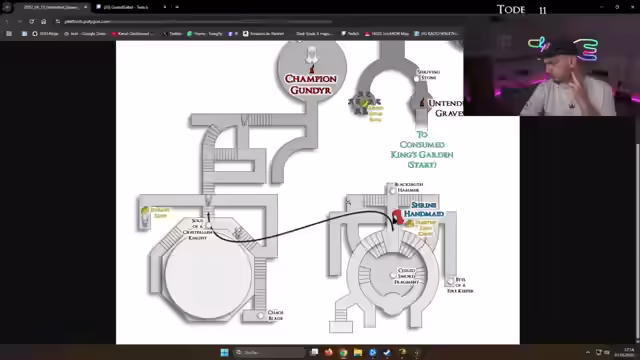Image resolution: width=640 pixels, height=360 pixels.
Task: Click the browser back arrow
Action: (7, 21)
